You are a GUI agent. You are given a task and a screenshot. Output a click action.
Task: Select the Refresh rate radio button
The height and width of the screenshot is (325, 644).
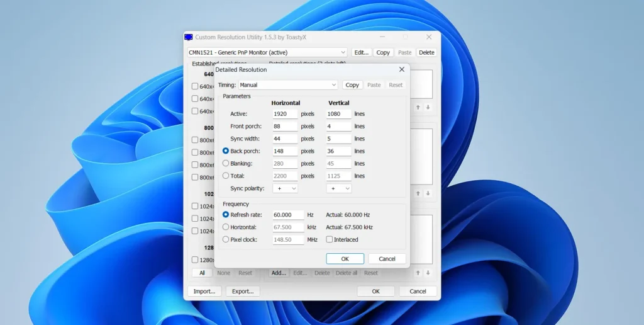click(x=226, y=215)
